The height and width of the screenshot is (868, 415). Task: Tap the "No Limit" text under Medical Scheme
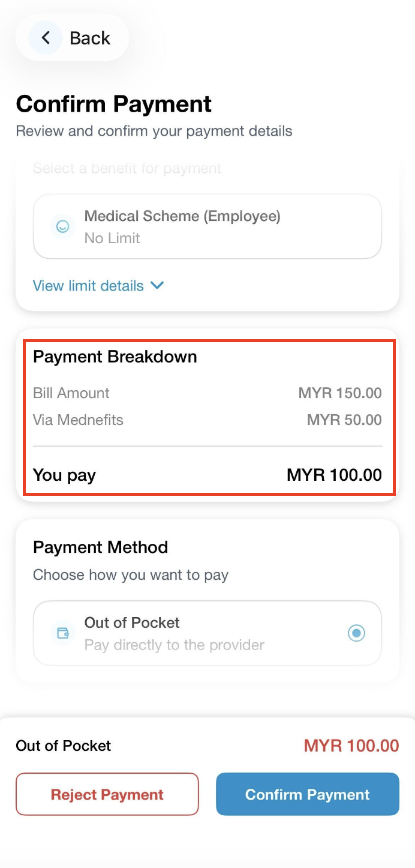click(112, 238)
